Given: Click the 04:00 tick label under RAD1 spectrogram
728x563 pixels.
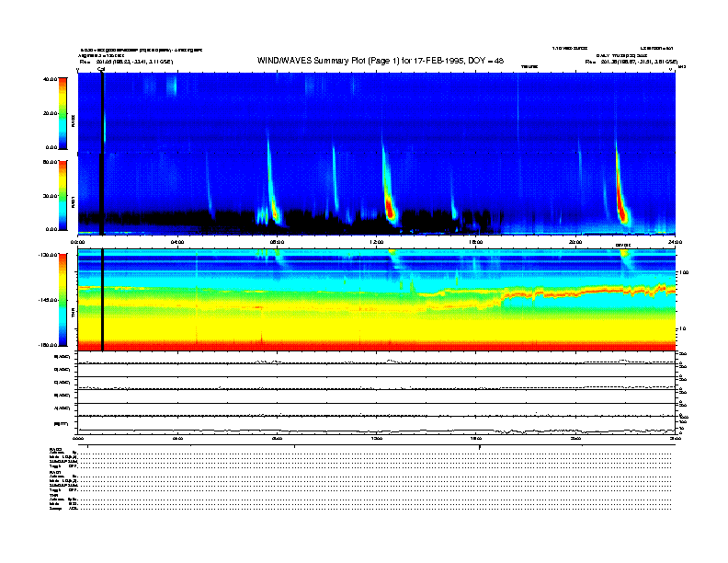Looking at the screenshot, I should coord(177,242).
